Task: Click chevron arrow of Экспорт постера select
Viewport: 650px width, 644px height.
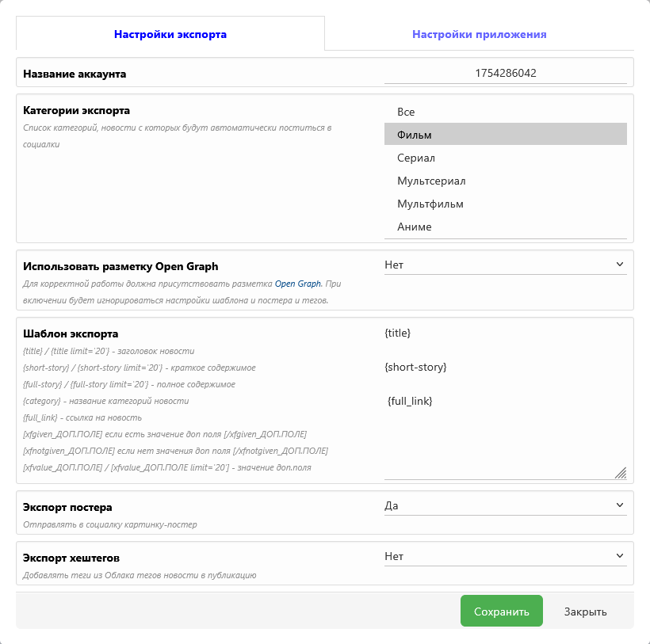Action: (x=620, y=505)
